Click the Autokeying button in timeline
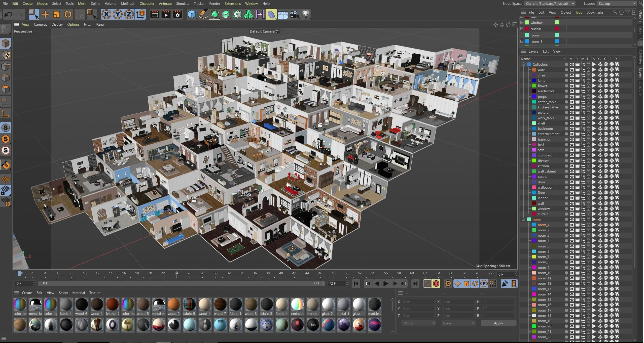644x343 pixels. click(436, 284)
